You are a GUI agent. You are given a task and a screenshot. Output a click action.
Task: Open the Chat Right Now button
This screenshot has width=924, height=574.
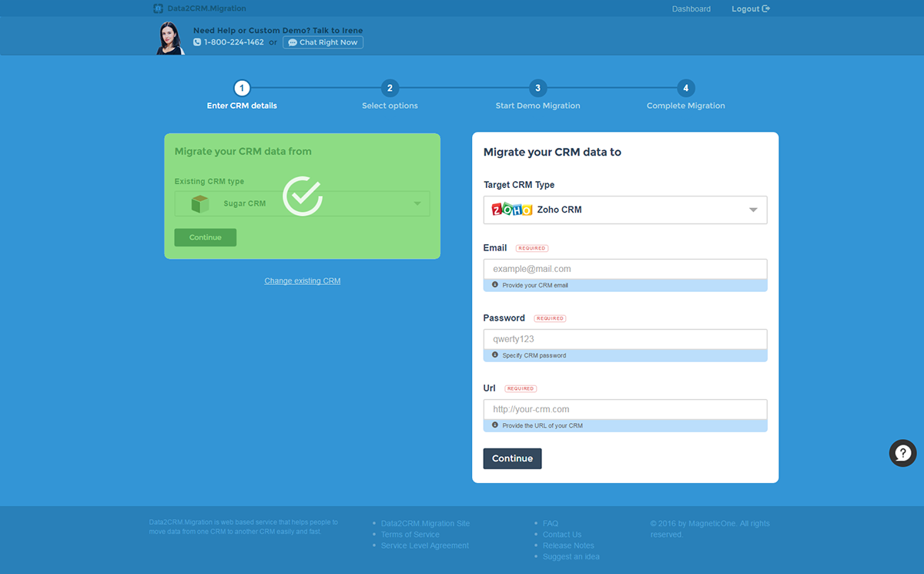tap(323, 42)
